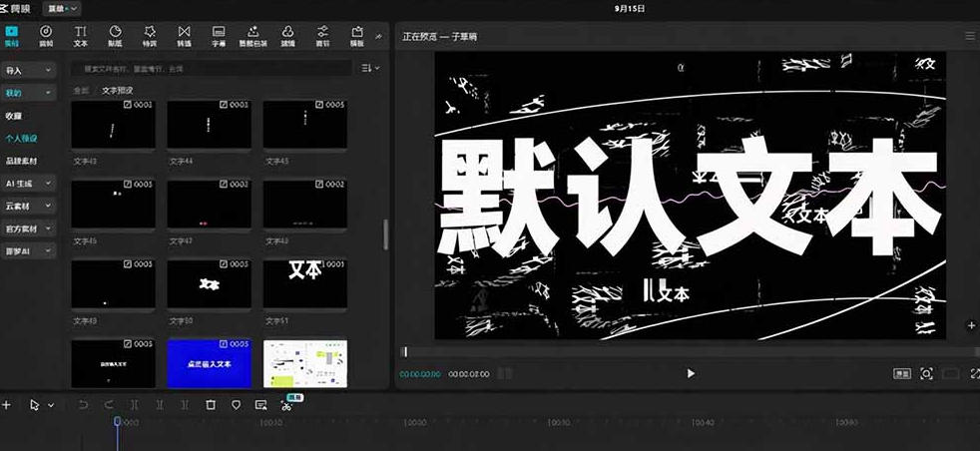Open the preview aspect ratio button

point(951,373)
